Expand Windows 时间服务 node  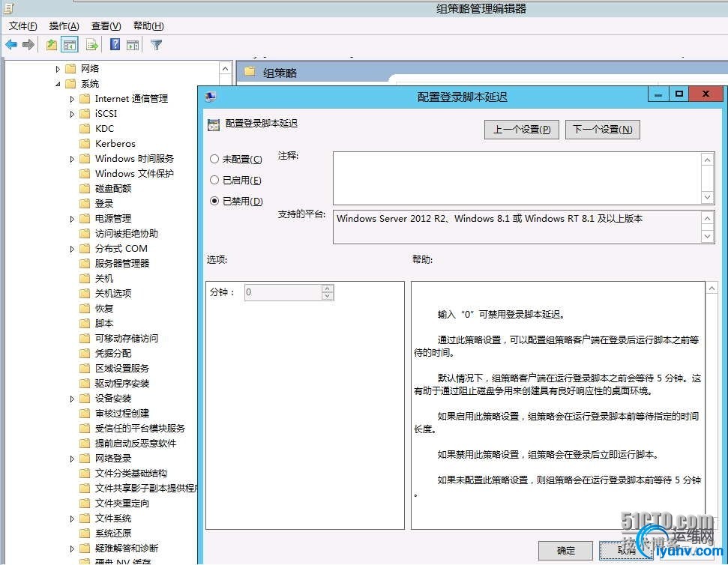pos(72,159)
